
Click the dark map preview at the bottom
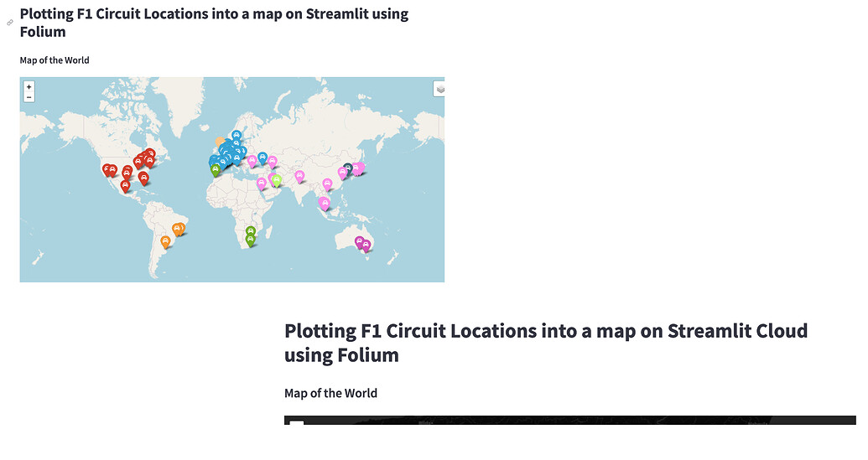(569, 420)
